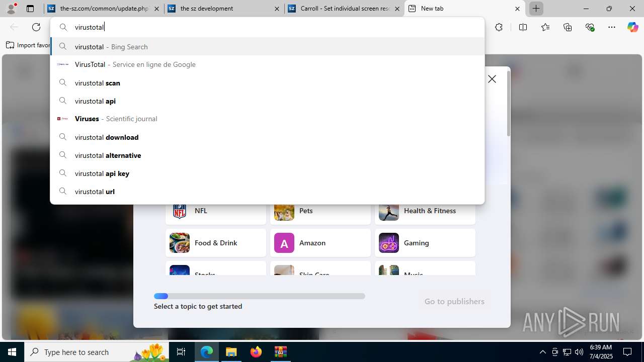Click the Amazon letter A icon
This screenshot has height=362, width=644.
(284, 243)
